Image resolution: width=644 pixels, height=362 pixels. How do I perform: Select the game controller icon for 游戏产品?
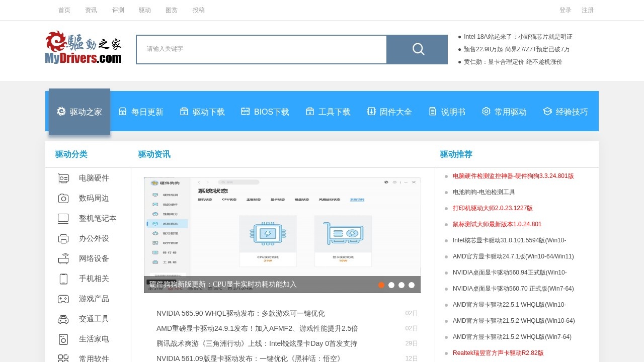coord(63,299)
